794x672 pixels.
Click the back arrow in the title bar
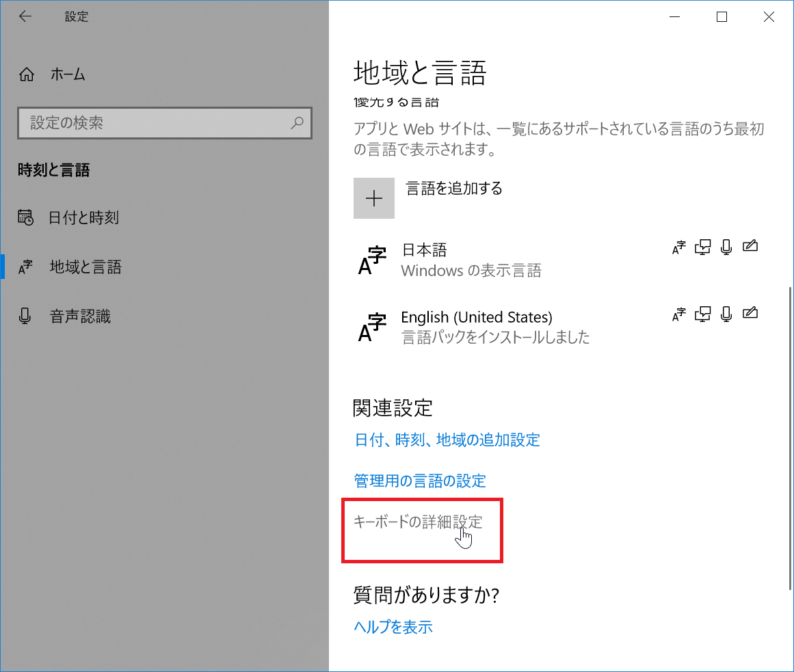[x=25, y=17]
